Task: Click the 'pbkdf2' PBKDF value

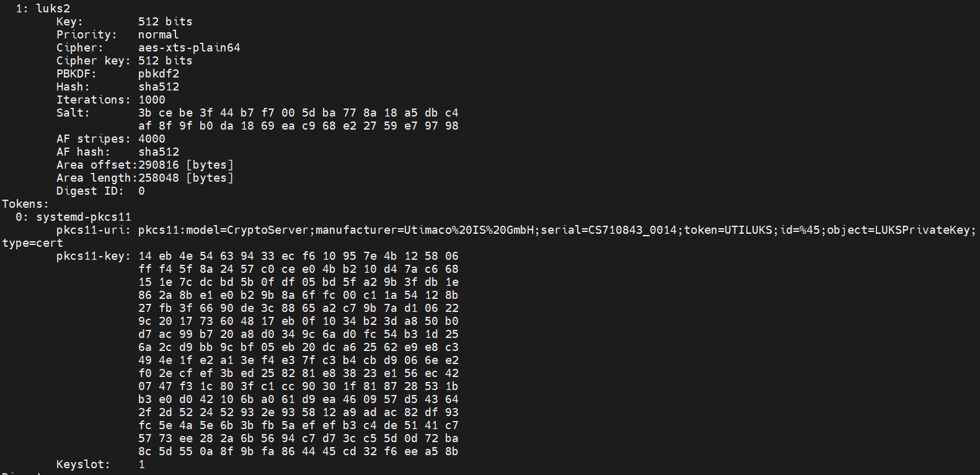Action: [159, 74]
